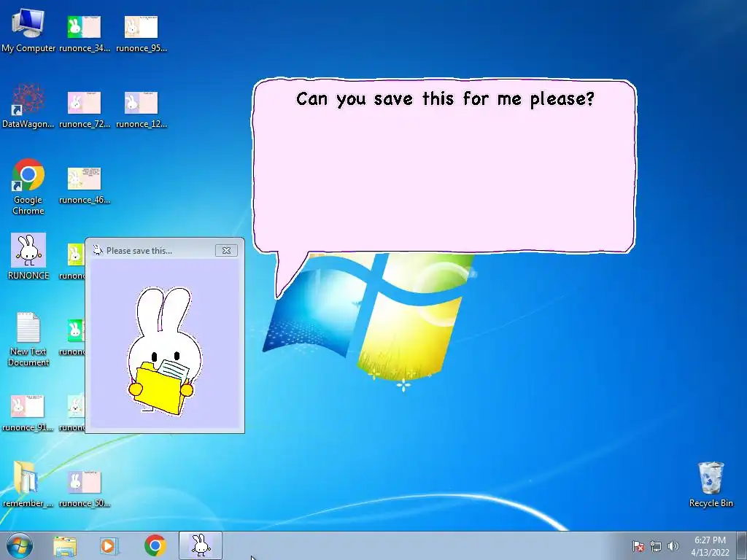Select the green bunny file beside New Text Document
Image resolution: width=747 pixels, height=560 pixels.
pyautogui.click(x=72, y=336)
